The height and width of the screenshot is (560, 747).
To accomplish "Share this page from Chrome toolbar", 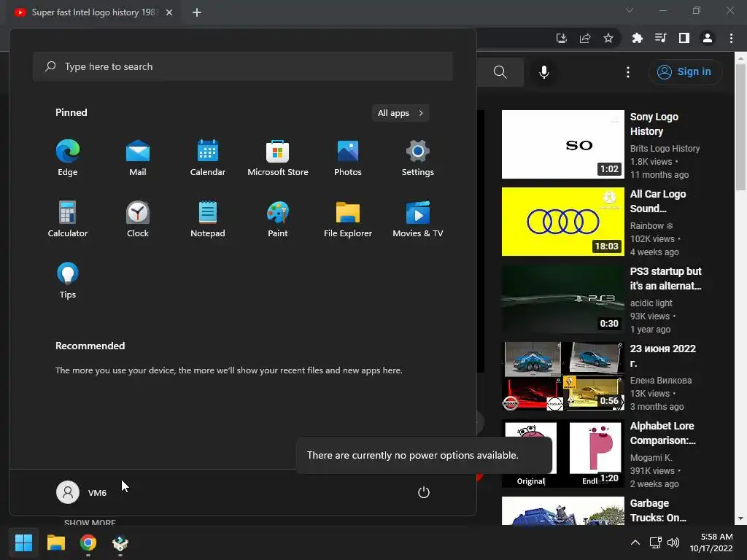I will (x=585, y=38).
